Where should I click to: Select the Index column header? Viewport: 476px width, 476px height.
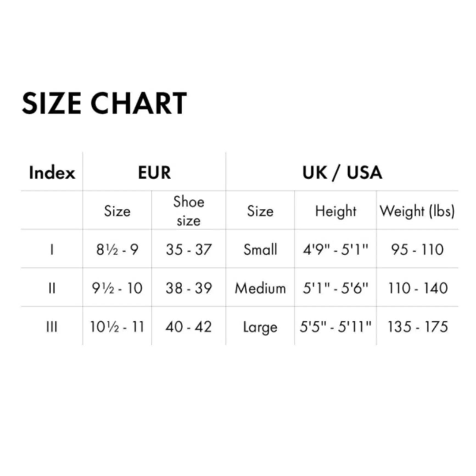[x=52, y=173]
